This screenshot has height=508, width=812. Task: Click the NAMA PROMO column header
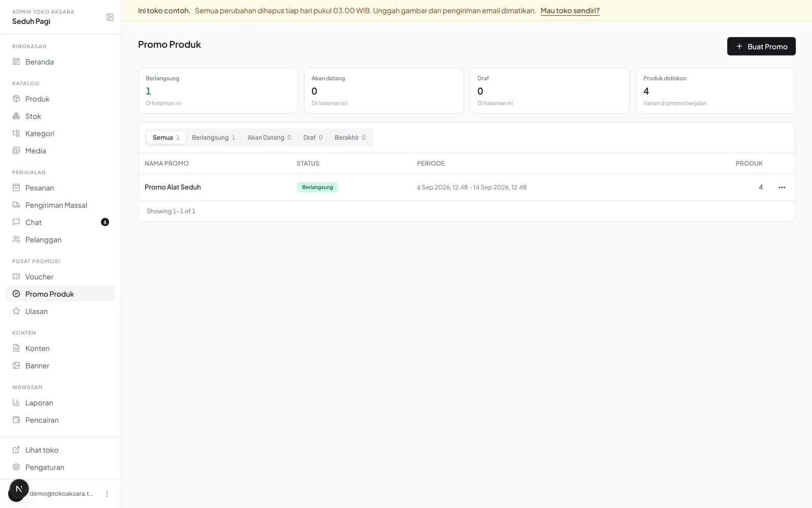pos(166,164)
